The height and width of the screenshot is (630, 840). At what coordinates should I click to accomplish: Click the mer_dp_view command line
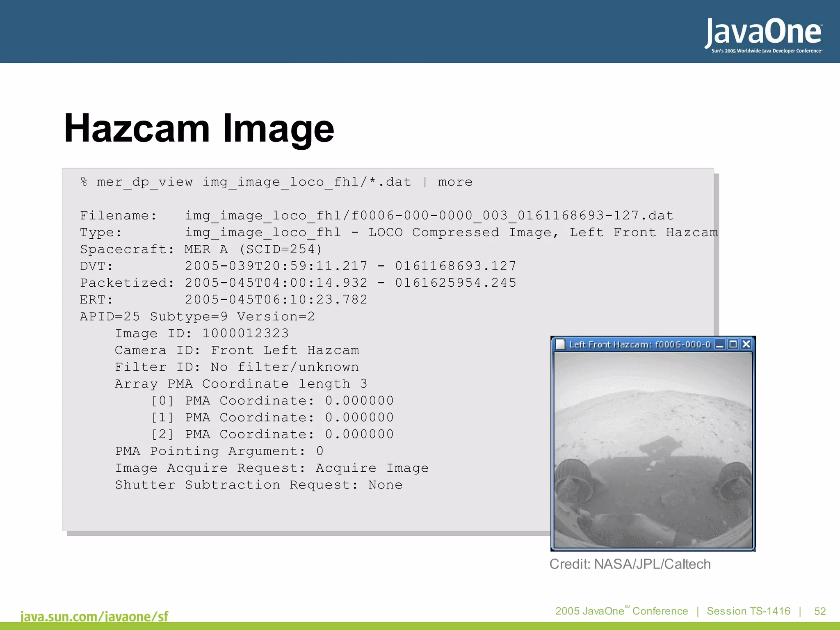(x=276, y=182)
